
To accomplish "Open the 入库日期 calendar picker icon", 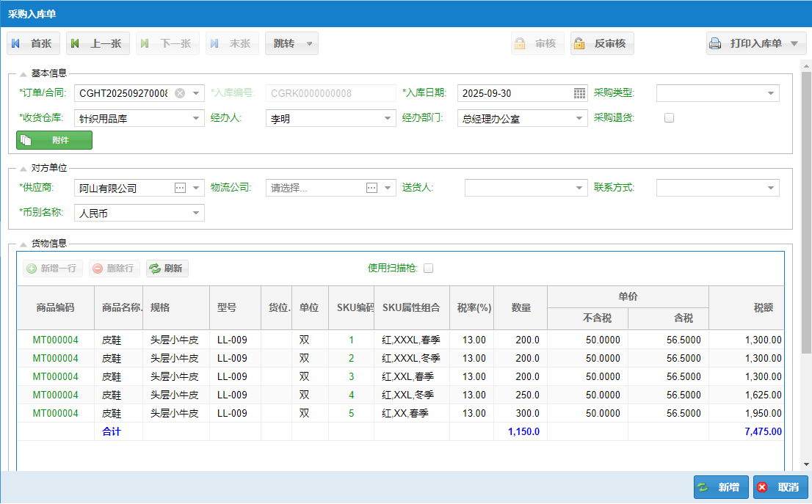I will coord(579,93).
